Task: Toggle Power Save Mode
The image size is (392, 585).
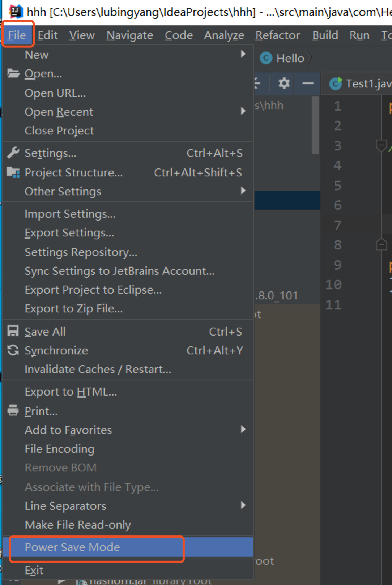Action: [x=72, y=547]
